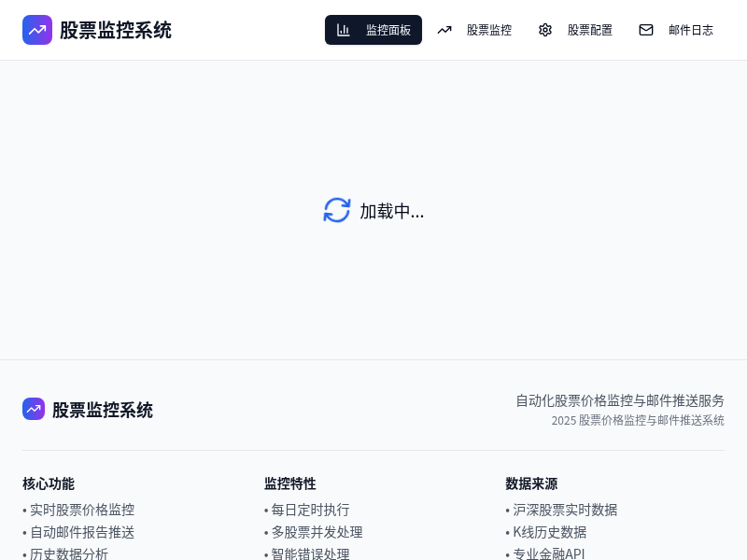Click the envelope icon beside 邮件日志
This screenshot has height=560, width=747.
click(x=646, y=30)
